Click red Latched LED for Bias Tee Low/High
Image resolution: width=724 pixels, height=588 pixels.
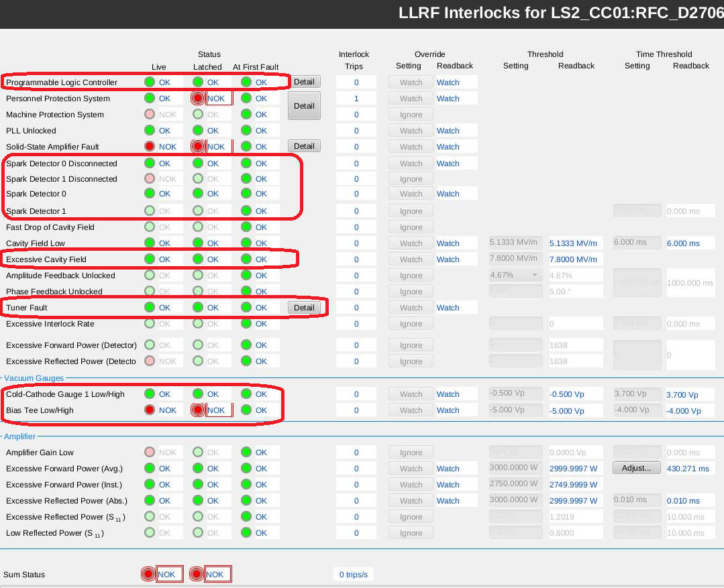pyautogui.click(x=197, y=410)
